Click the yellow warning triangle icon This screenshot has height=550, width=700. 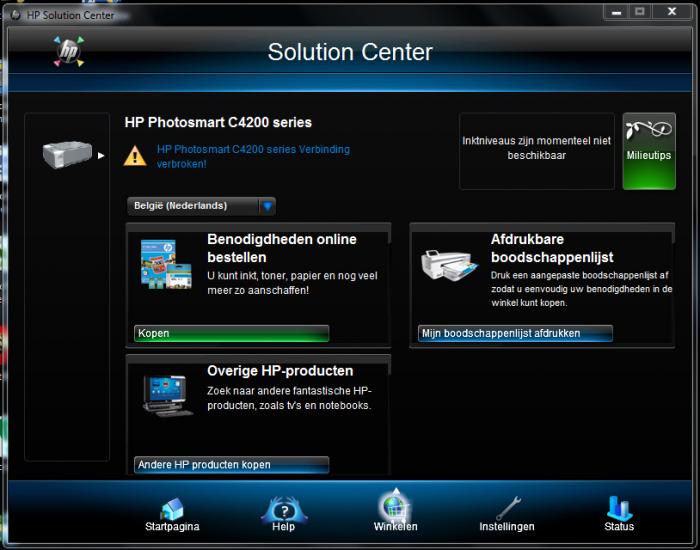135,156
